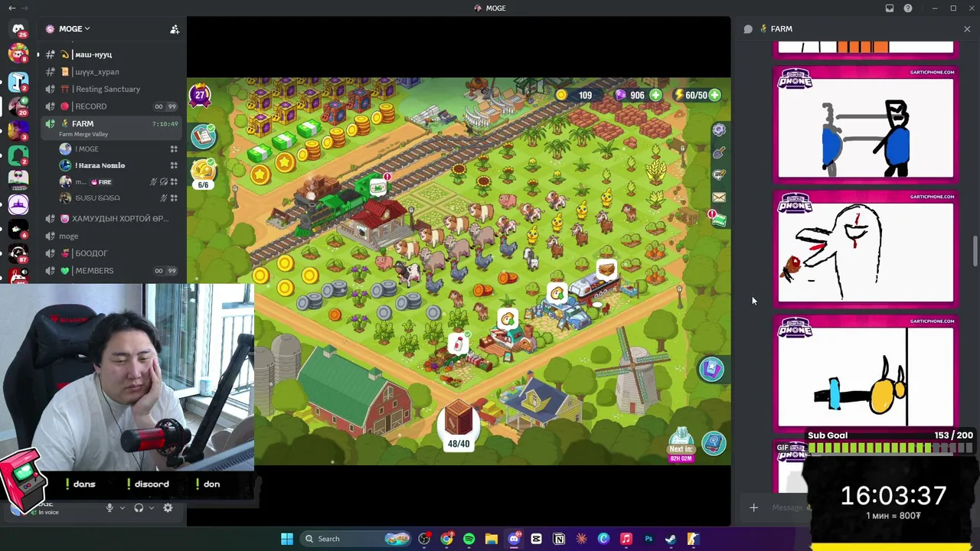Open the blue-figure Gartic Phone drawing
The image size is (980, 551).
[x=865, y=125]
